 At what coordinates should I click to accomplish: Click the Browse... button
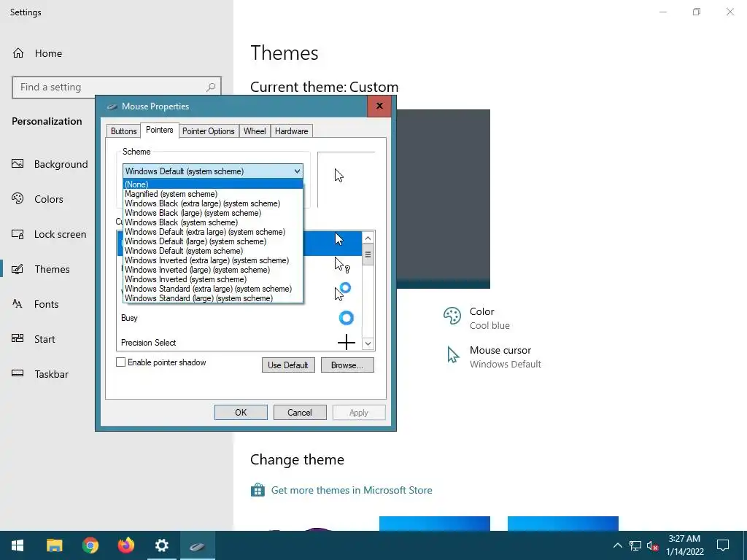point(347,365)
